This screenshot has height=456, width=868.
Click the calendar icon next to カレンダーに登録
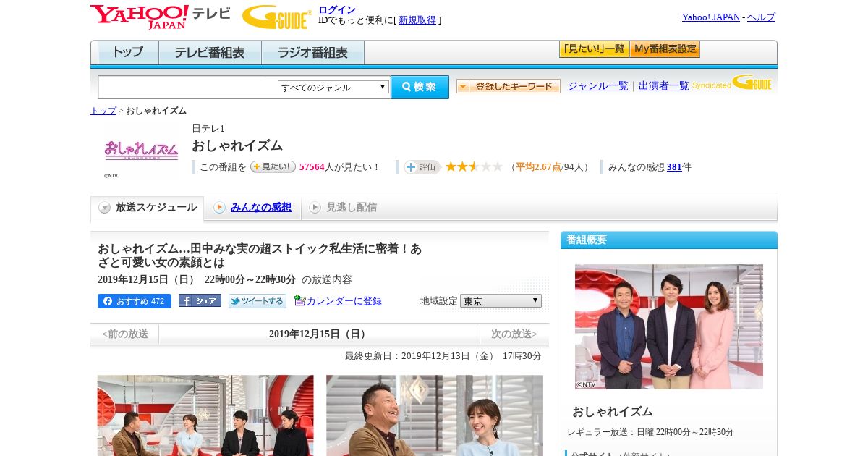[x=300, y=300]
